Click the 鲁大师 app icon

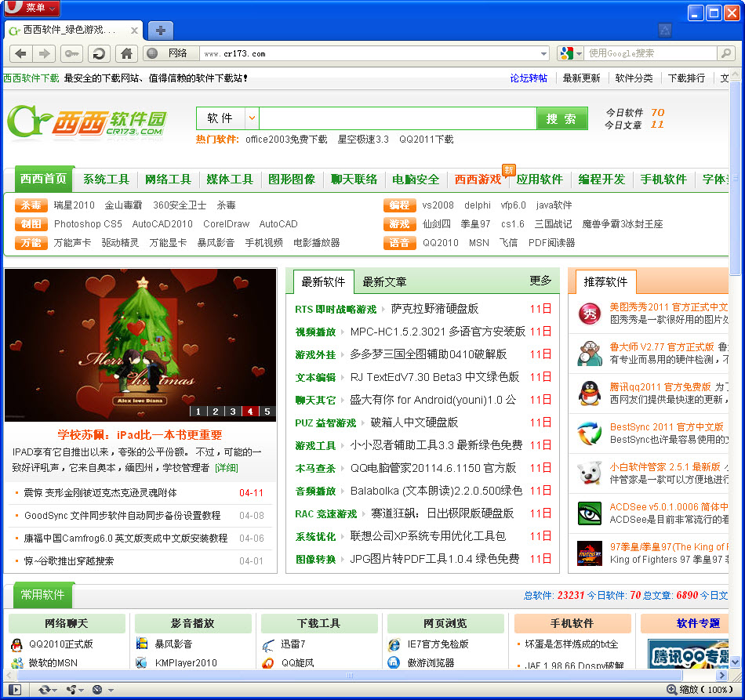coord(590,354)
